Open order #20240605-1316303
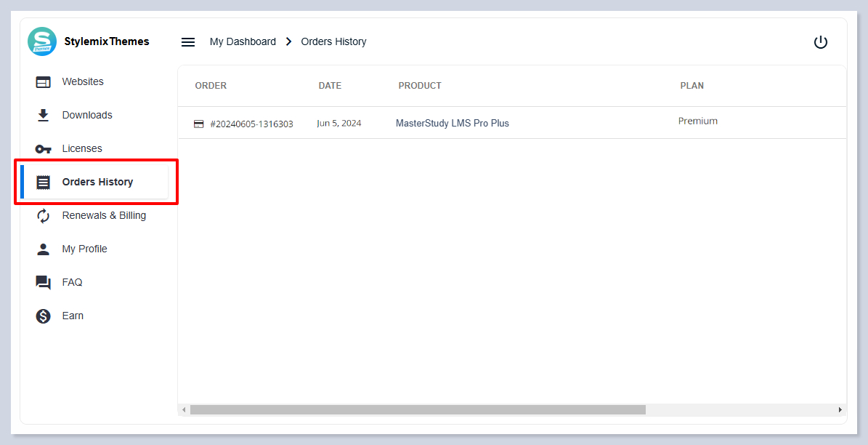The image size is (868, 445). click(251, 124)
